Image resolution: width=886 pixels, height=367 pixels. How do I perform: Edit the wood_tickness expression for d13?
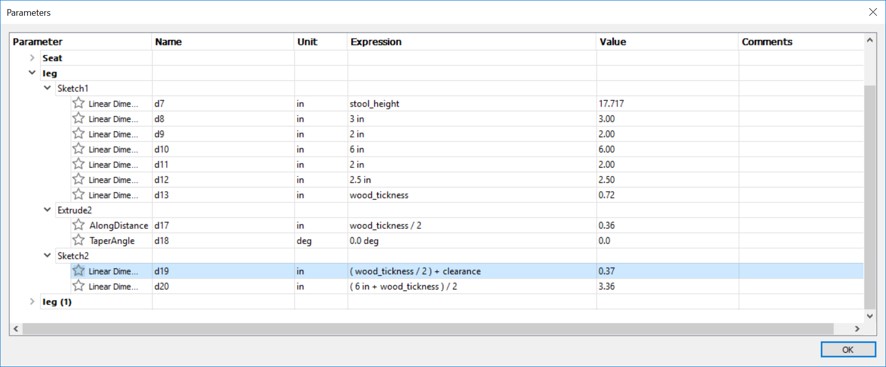click(x=472, y=195)
